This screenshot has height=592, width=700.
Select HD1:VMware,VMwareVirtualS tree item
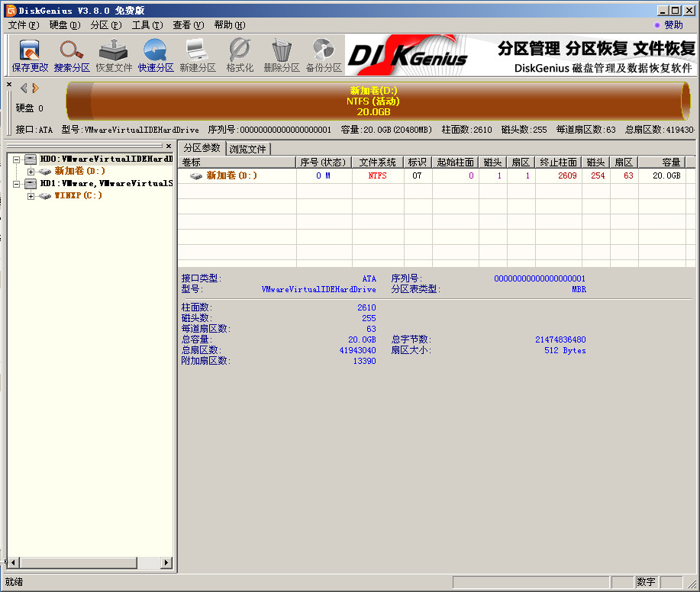pyautogui.click(x=106, y=183)
